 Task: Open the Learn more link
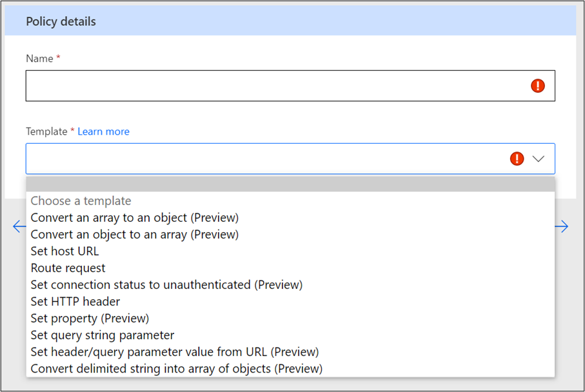click(x=103, y=132)
